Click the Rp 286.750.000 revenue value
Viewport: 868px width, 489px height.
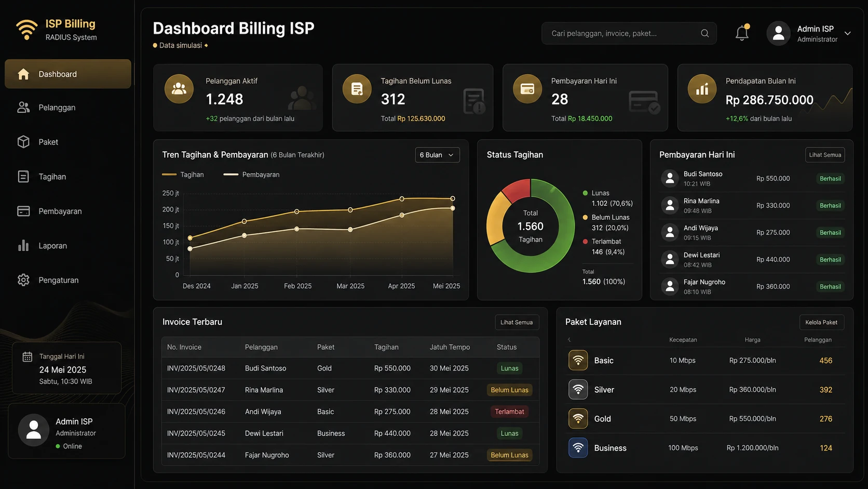click(x=769, y=100)
